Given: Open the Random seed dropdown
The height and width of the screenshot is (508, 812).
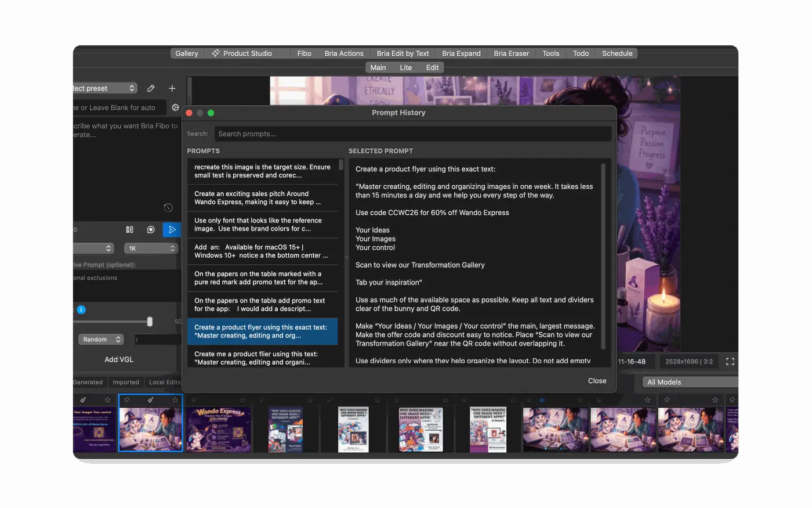Looking at the screenshot, I should (101, 340).
